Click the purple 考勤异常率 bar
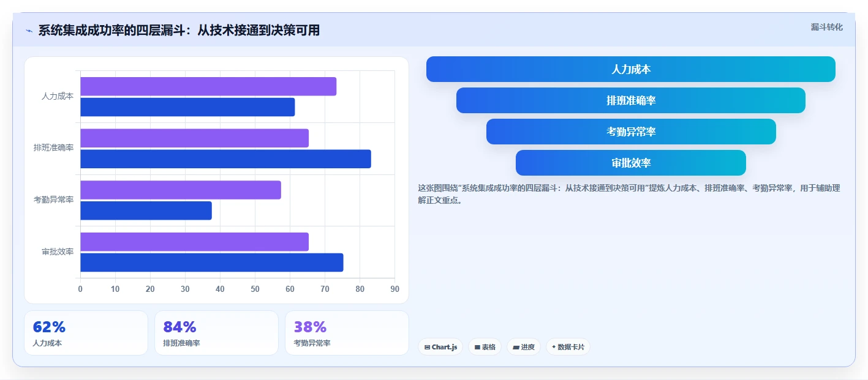868x380 pixels. tap(181, 190)
